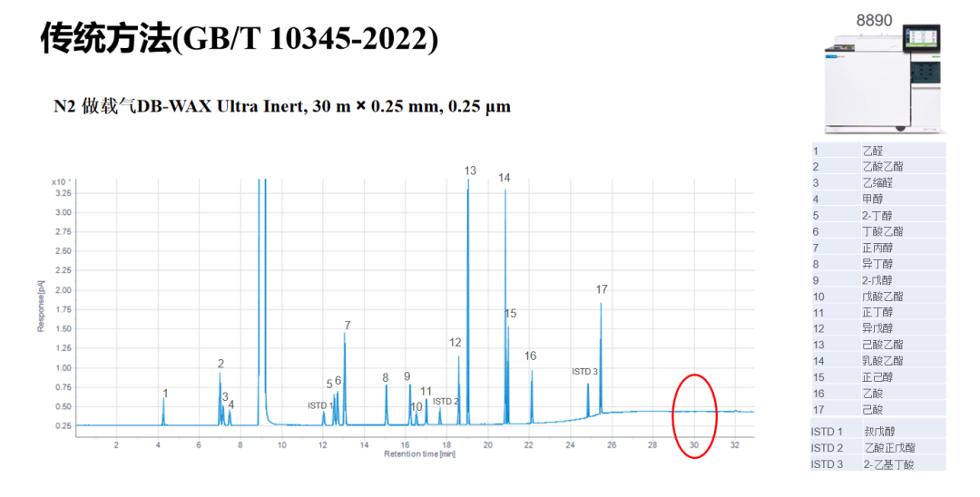Click peak label 2 in the chromatogram

point(220,364)
